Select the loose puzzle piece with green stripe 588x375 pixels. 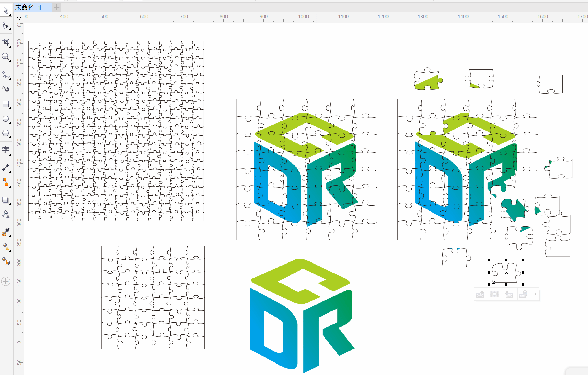[428, 79]
